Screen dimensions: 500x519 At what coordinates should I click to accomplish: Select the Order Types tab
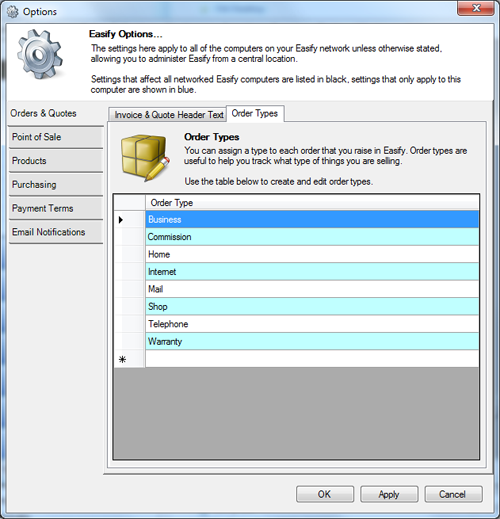tap(255, 113)
